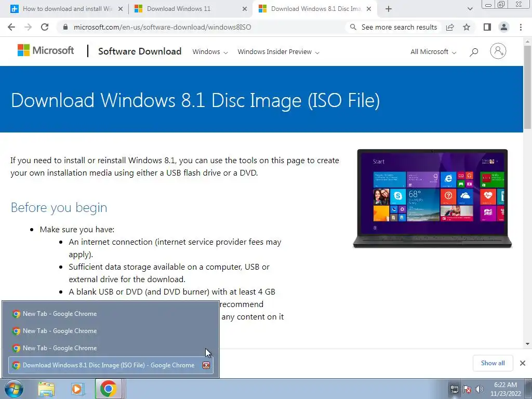This screenshot has width=532, height=399.
Task: Click the taskbar clock showing 6:22 AM
Action: (x=506, y=389)
